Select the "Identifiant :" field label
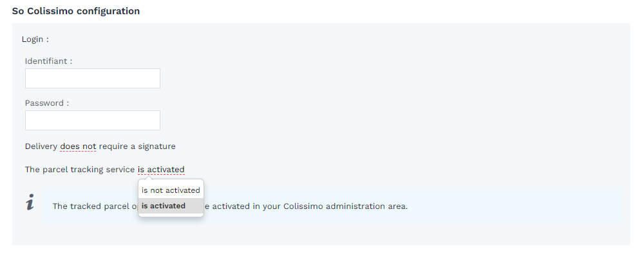 (49, 61)
